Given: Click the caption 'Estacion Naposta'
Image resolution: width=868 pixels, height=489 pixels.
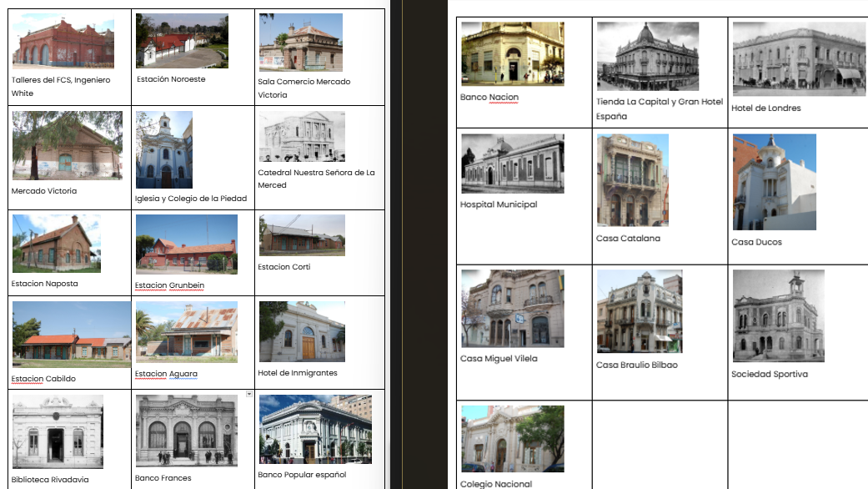Looking at the screenshot, I should pos(45,284).
